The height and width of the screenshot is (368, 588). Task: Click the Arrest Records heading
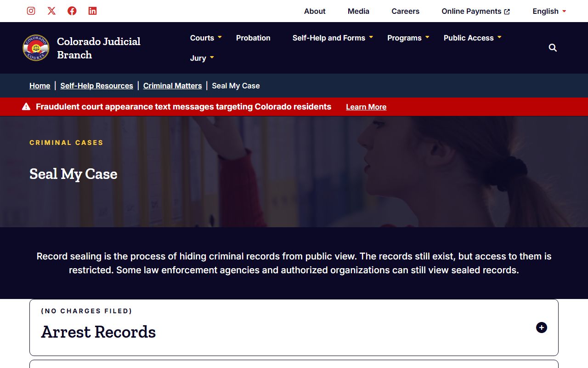(99, 332)
